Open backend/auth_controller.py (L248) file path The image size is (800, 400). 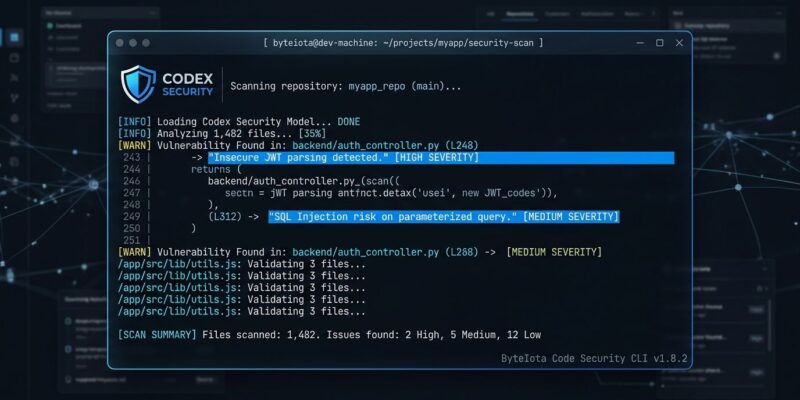click(x=385, y=146)
